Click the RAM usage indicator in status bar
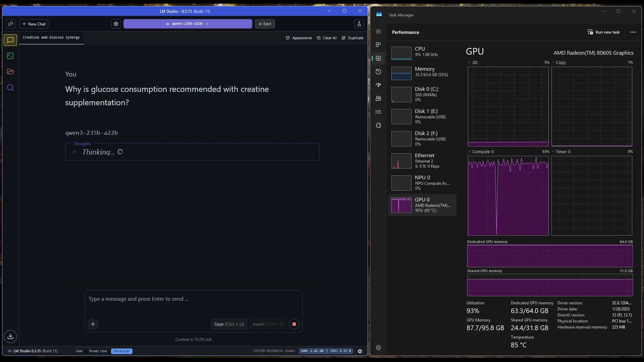Viewport: 644px width, 362px height. (x=312, y=351)
